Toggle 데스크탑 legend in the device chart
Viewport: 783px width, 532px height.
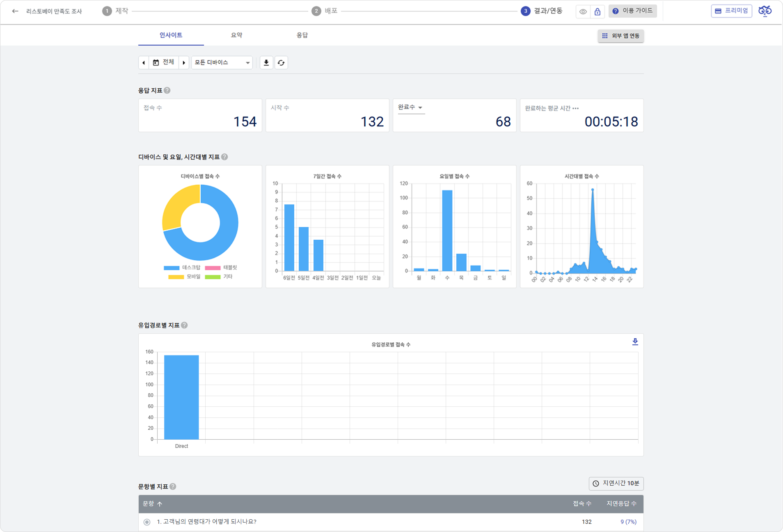(182, 268)
